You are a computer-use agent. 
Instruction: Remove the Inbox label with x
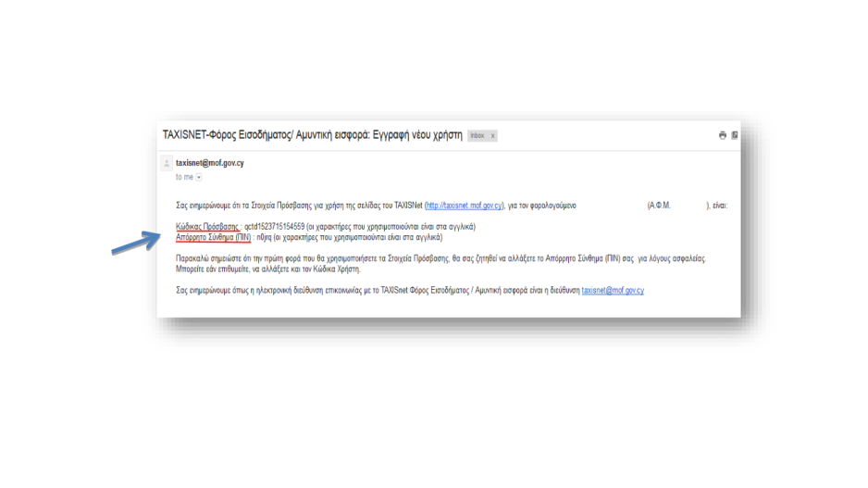tap(492, 136)
